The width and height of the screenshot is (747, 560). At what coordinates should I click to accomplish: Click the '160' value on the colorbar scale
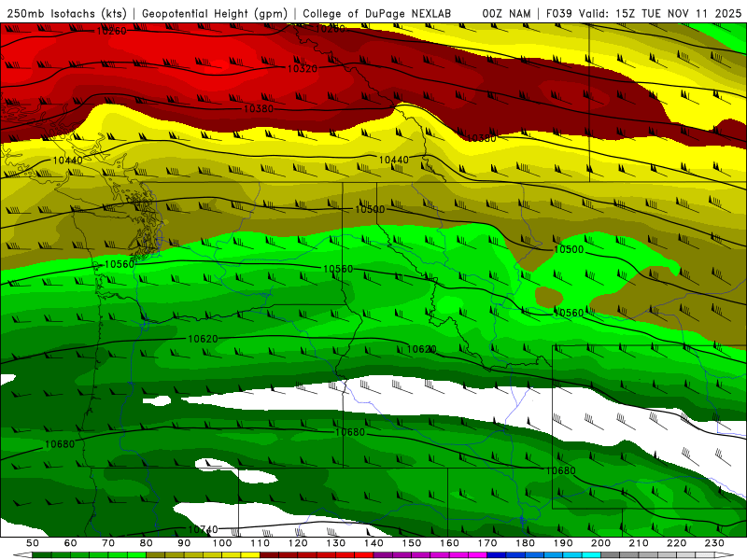449,543
